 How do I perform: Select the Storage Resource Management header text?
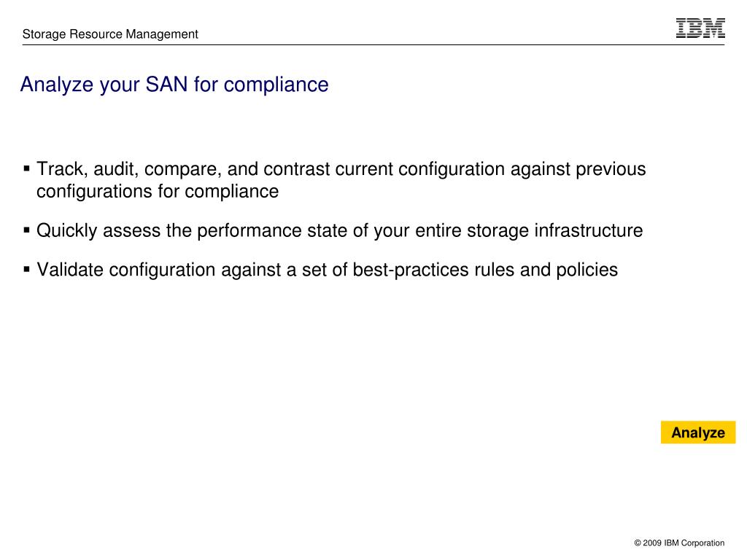coord(110,34)
